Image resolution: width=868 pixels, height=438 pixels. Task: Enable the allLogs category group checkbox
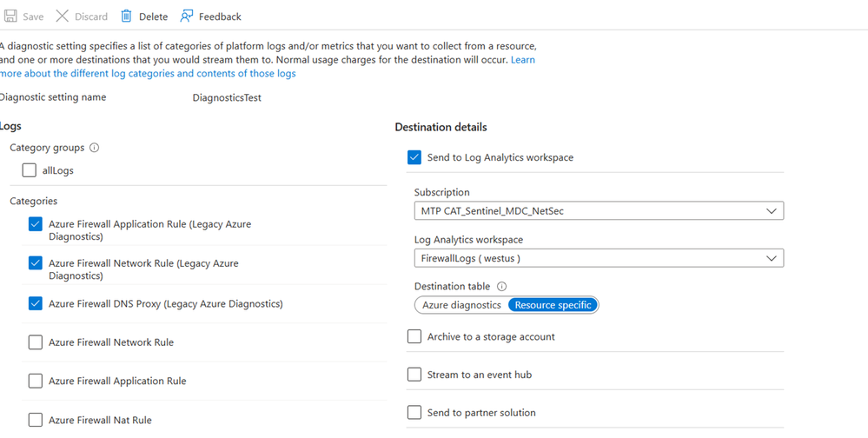coord(30,170)
